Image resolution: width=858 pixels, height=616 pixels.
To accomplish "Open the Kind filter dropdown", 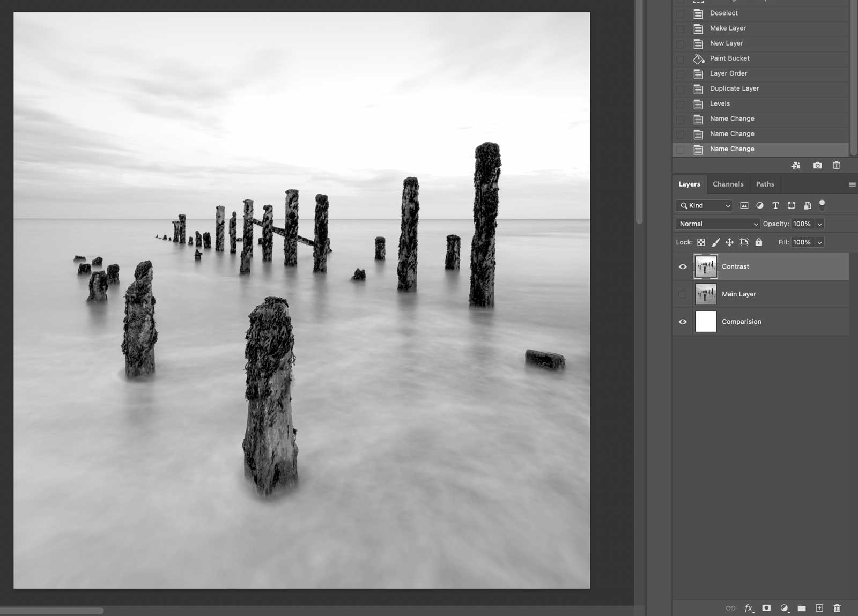I will [x=704, y=205].
